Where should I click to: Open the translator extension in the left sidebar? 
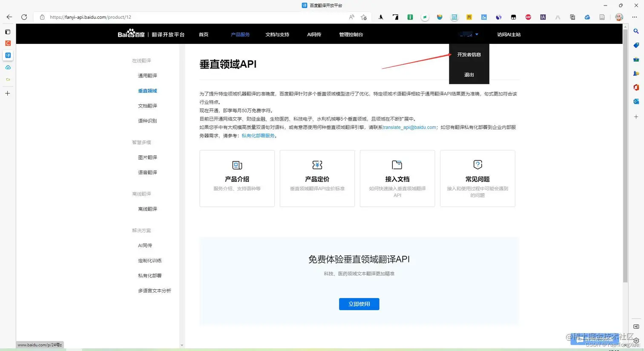point(8,55)
